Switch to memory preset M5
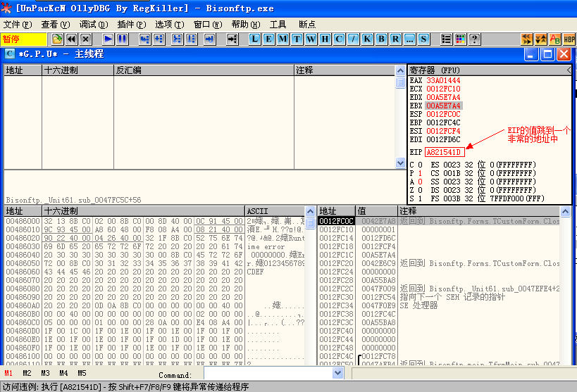This screenshot has width=577, height=392. point(82,373)
